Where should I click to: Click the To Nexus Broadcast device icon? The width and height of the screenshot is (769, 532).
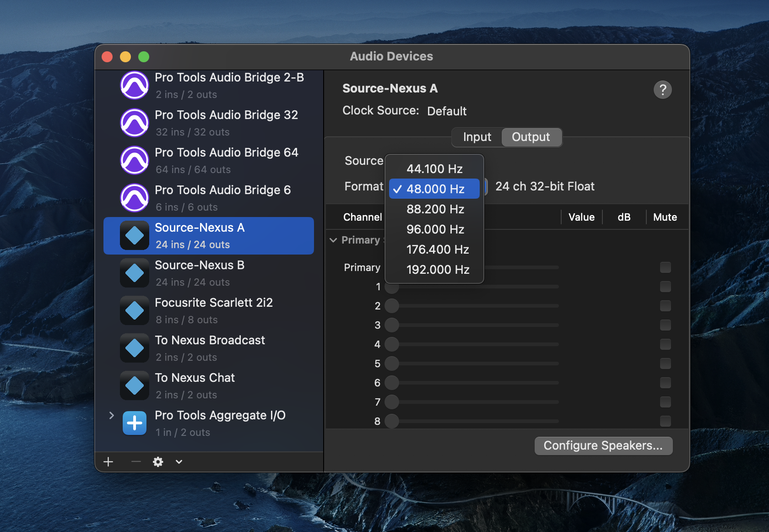(134, 348)
